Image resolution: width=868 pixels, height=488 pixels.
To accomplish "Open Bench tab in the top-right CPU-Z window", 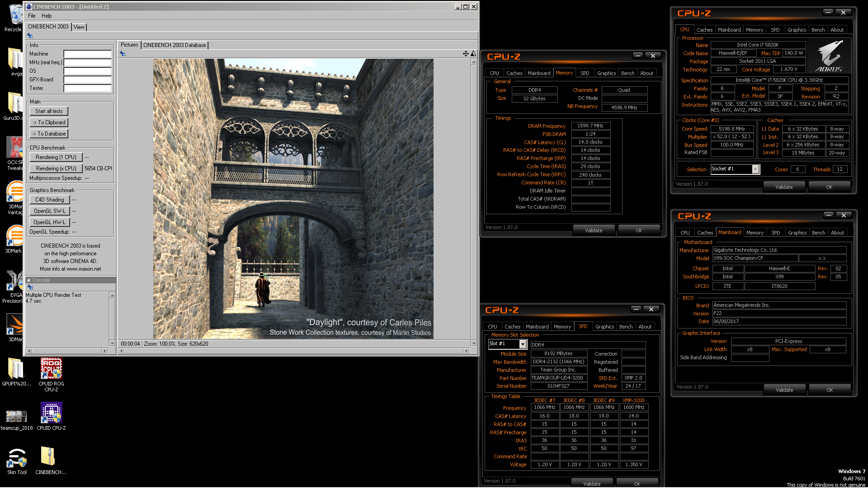I will tap(818, 30).
